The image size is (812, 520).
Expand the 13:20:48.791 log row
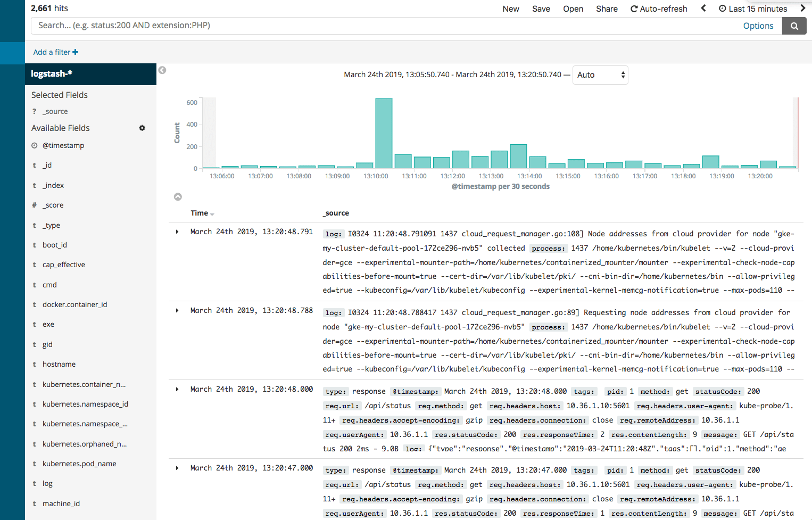coord(177,232)
